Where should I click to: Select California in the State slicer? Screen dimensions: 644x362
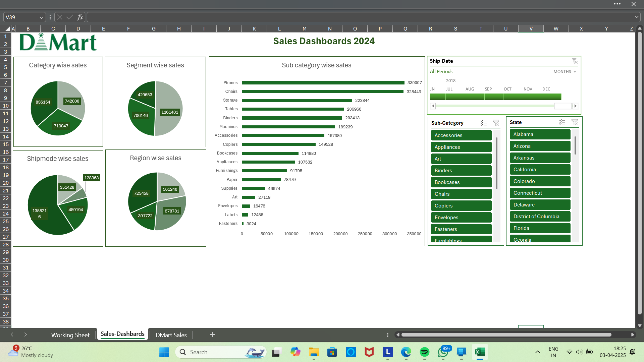[x=540, y=169]
